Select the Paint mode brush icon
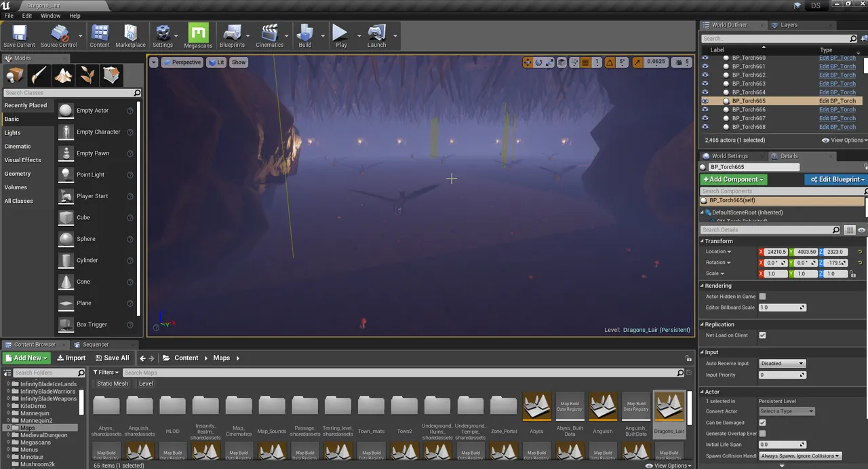This screenshot has height=469, width=868. coord(39,75)
